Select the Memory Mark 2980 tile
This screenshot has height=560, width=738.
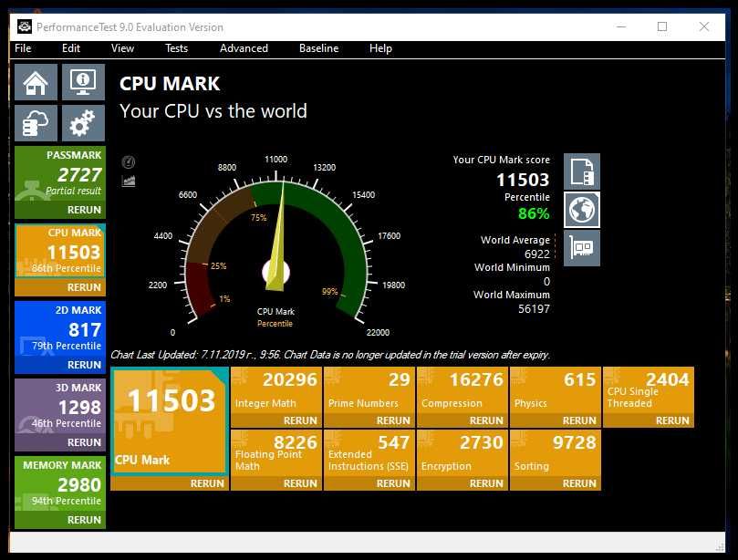click(x=60, y=484)
